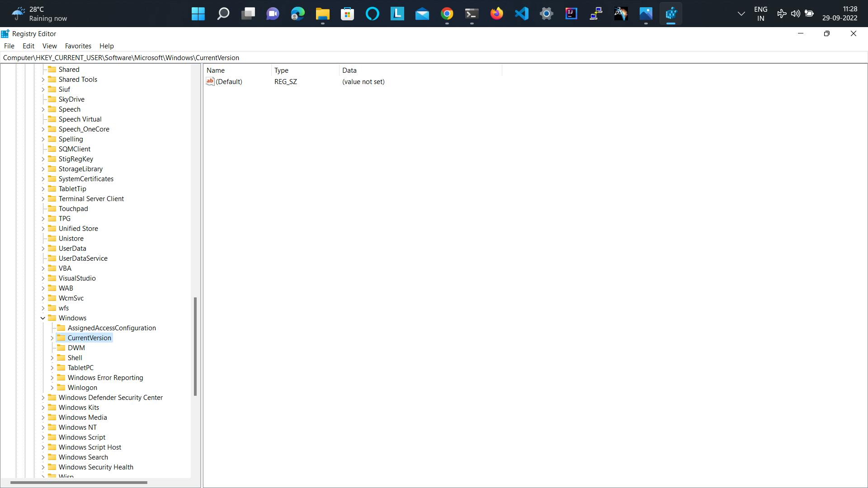868x488 pixels.
Task: Switch to the Photos app in taskbar
Action: [646, 14]
